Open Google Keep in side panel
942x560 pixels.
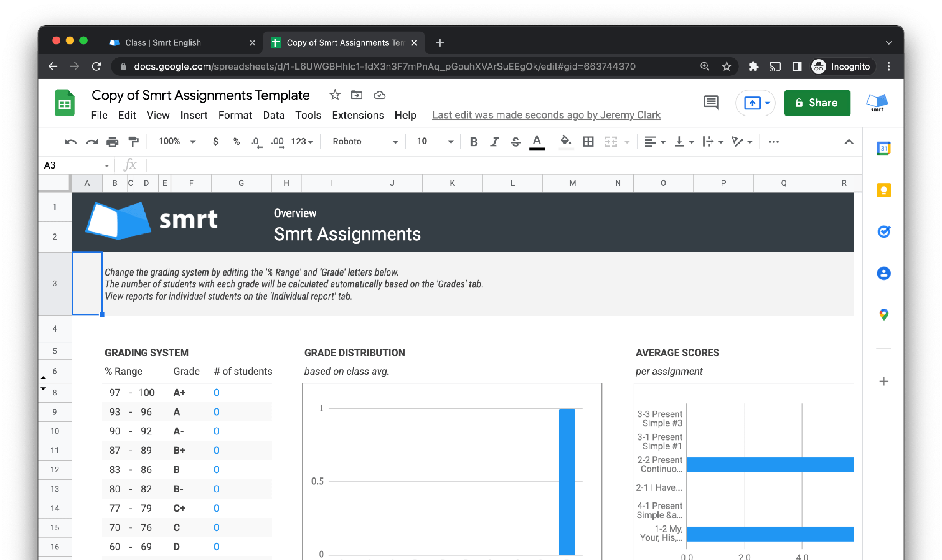(x=883, y=190)
